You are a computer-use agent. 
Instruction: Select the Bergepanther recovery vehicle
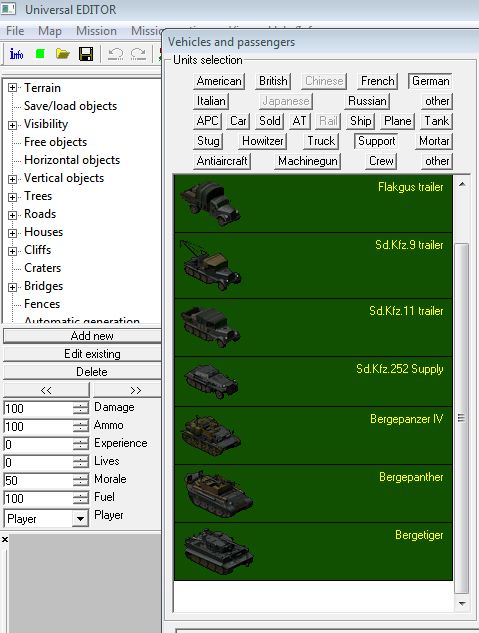218,494
